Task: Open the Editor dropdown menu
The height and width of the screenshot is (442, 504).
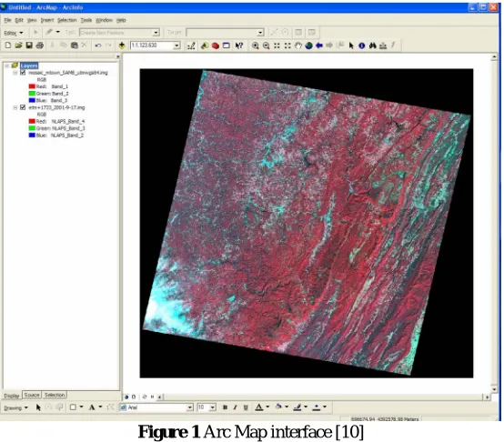Action: 13,33
